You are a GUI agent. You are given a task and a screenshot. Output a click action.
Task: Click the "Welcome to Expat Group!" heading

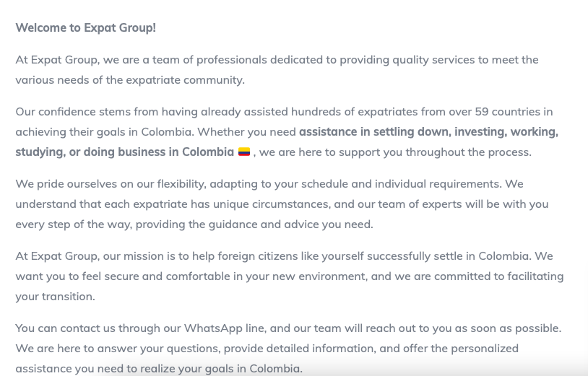pyautogui.click(x=85, y=27)
